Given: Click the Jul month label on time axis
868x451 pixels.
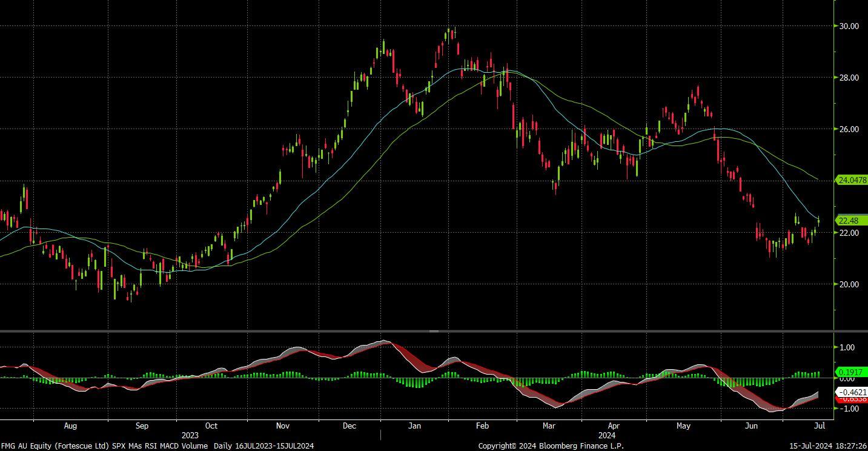Looking at the screenshot, I should coord(820,426).
